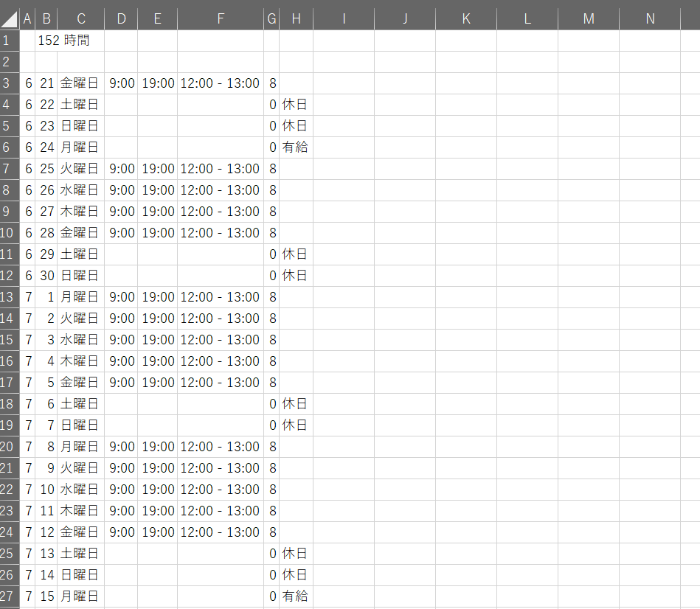Image resolution: width=700 pixels, height=609 pixels.
Task: Click 12:00 - 13:00 in row 16
Action: (220, 361)
